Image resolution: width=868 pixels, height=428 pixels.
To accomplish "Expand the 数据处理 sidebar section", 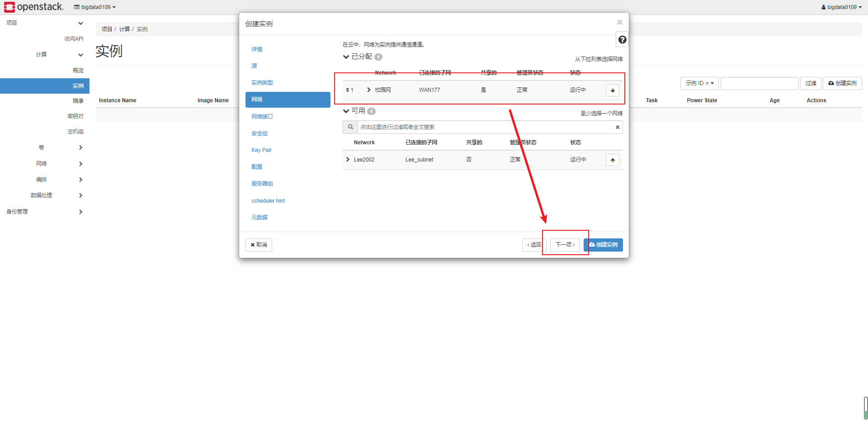I will coord(80,195).
